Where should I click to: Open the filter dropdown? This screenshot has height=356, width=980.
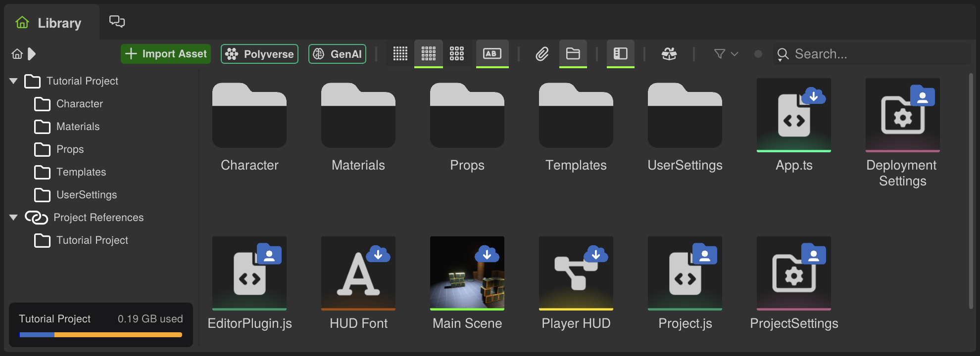click(x=726, y=54)
